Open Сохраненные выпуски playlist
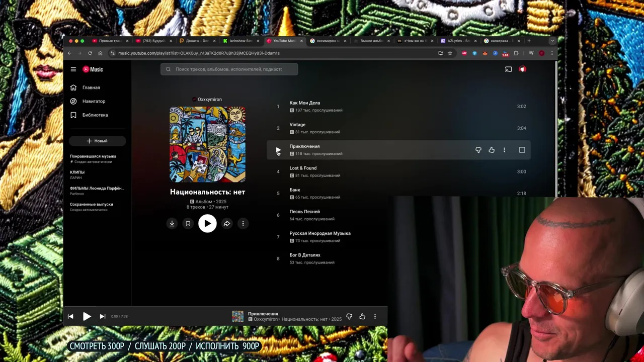Screen dimensions: 644x362 pyautogui.click(x=92, y=207)
